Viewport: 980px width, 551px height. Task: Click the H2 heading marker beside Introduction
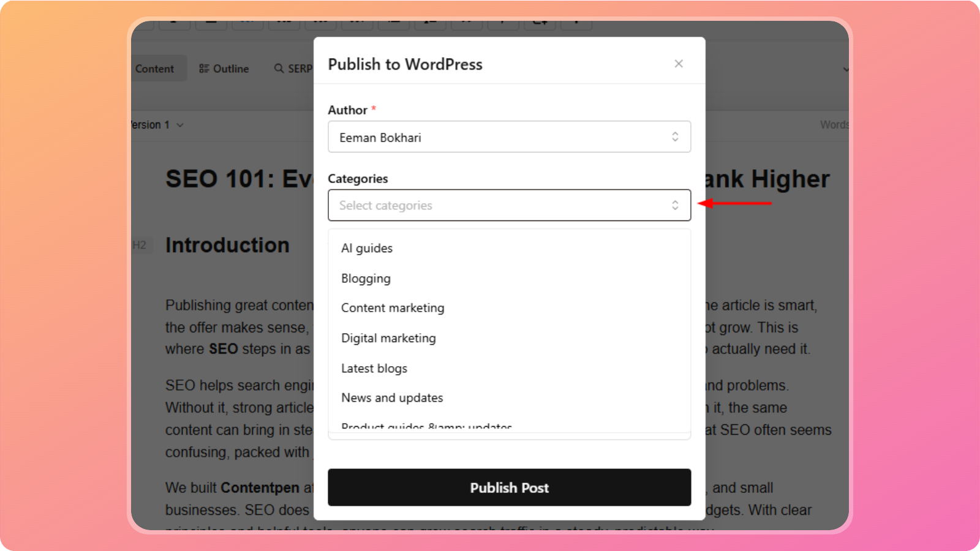[x=140, y=246]
